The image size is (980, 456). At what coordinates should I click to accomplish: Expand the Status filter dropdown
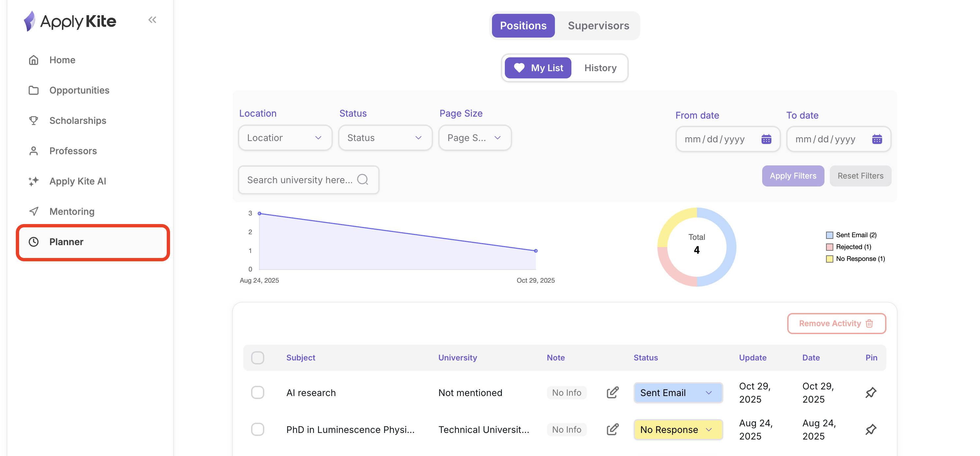click(385, 138)
